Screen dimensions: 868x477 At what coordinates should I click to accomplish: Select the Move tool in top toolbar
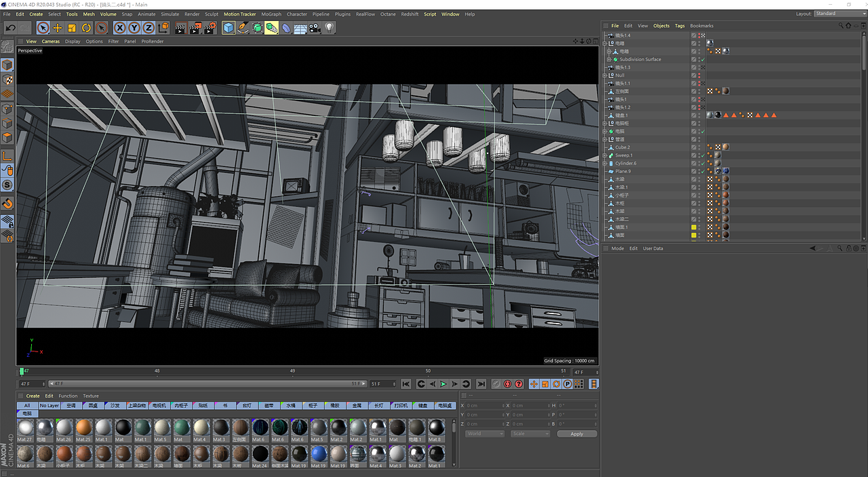[x=58, y=28]
